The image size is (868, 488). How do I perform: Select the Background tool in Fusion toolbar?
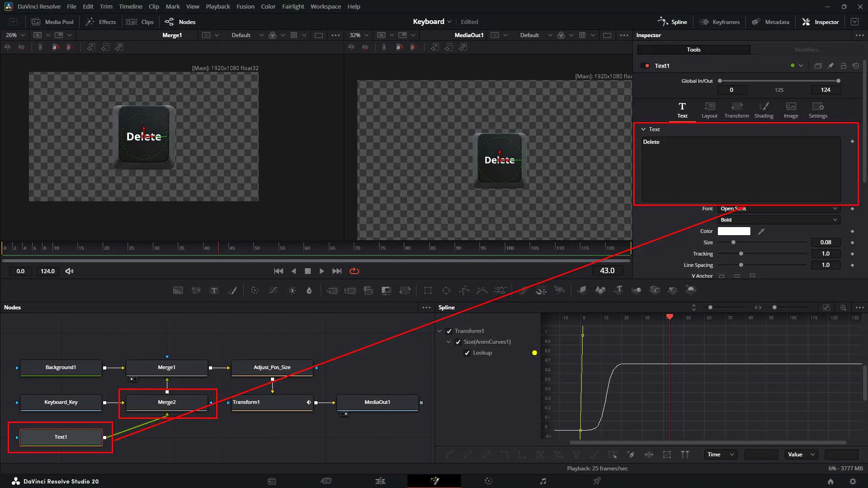(178, 290)
